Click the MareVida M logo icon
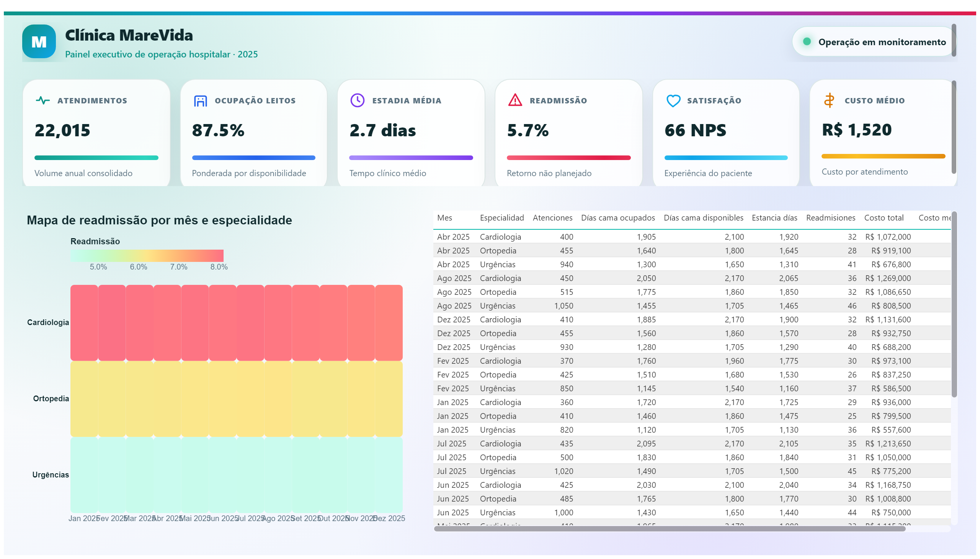Screen dimensions: 980x559 tap(39, 41)
